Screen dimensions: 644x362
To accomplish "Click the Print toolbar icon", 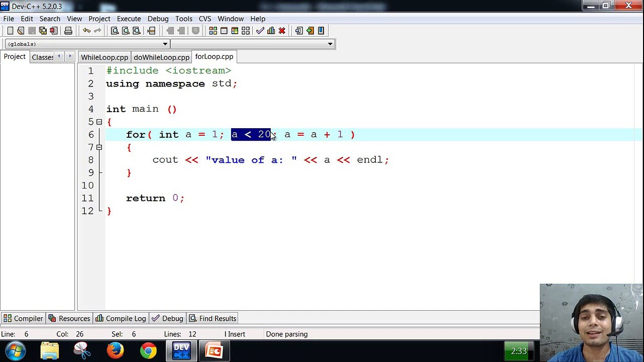I will pos(68,31).
